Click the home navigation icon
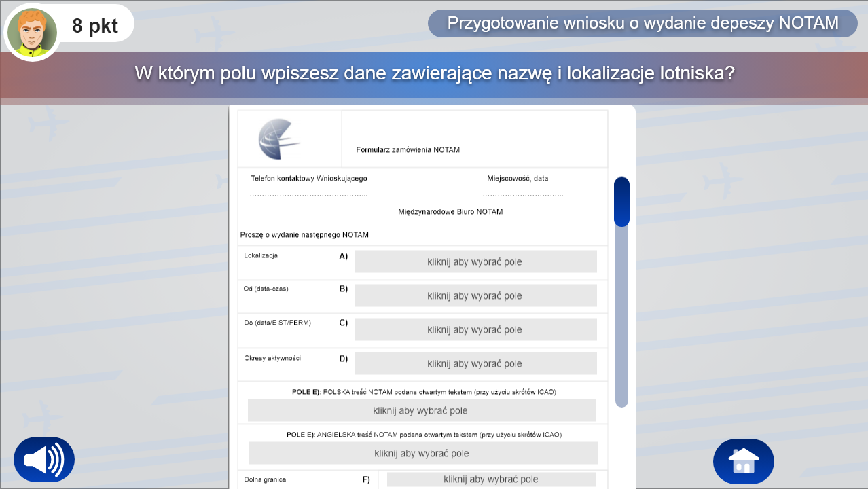Image resolution: width=868 pixels, height=489 pixels. coord(743,461)
